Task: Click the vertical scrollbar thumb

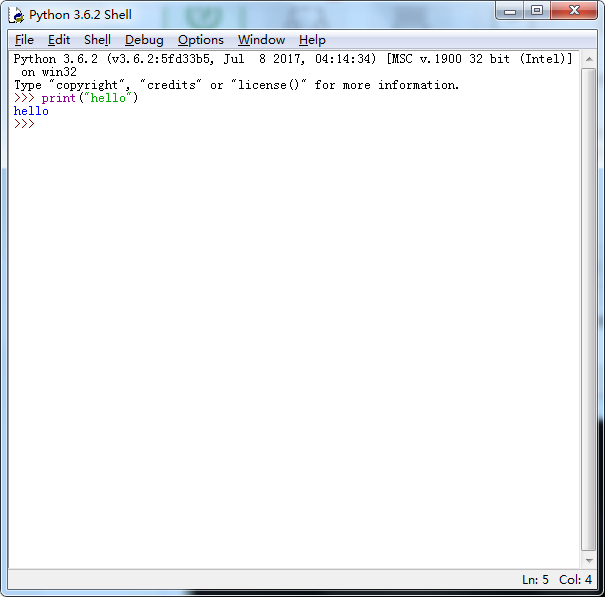Action: click(x=589, y=310)
